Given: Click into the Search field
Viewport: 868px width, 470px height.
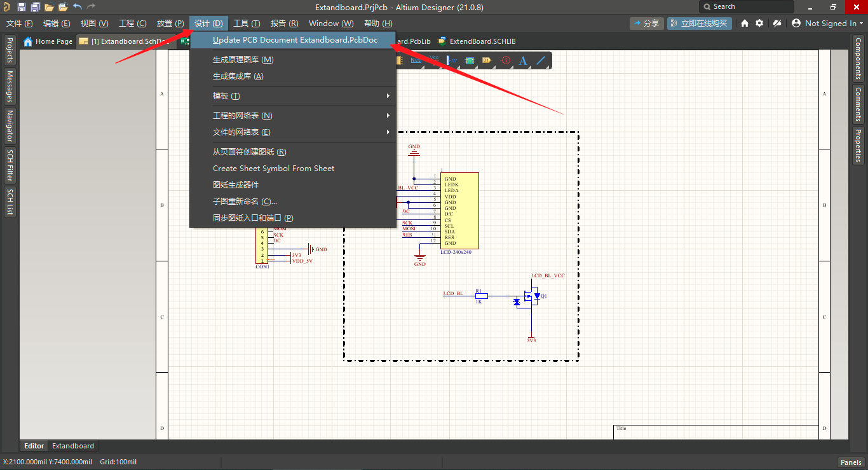Looking at the screenshot, I should click(747, 6).
